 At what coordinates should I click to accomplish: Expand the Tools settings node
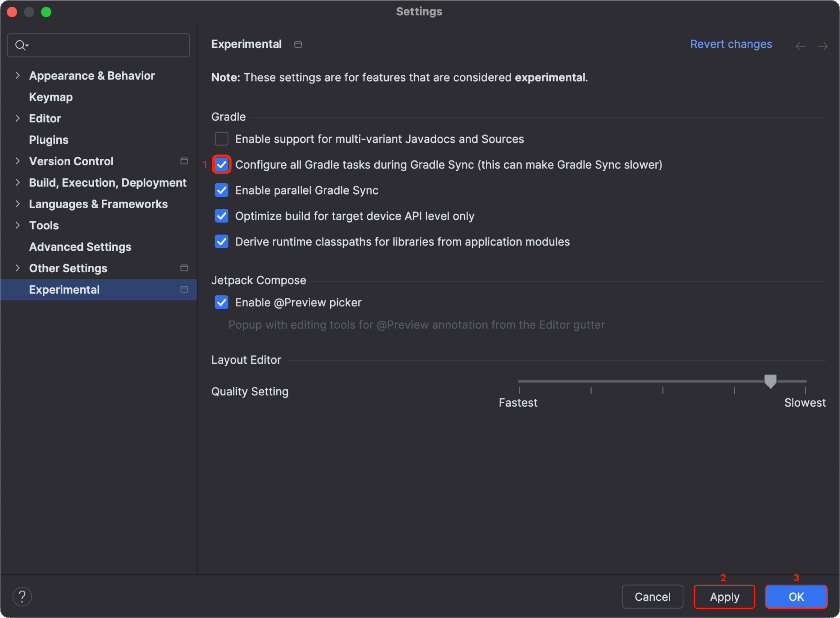(x=18, y=225)
